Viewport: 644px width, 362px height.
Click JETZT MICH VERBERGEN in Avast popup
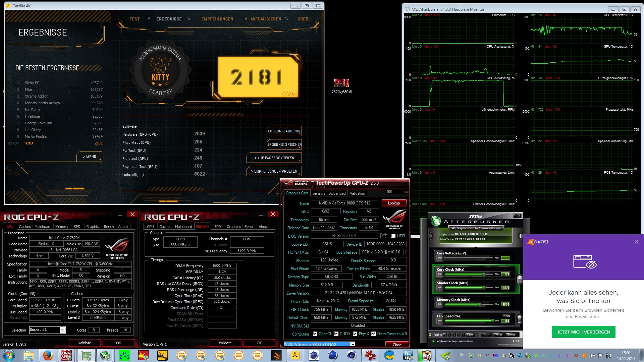click(583, 332)
